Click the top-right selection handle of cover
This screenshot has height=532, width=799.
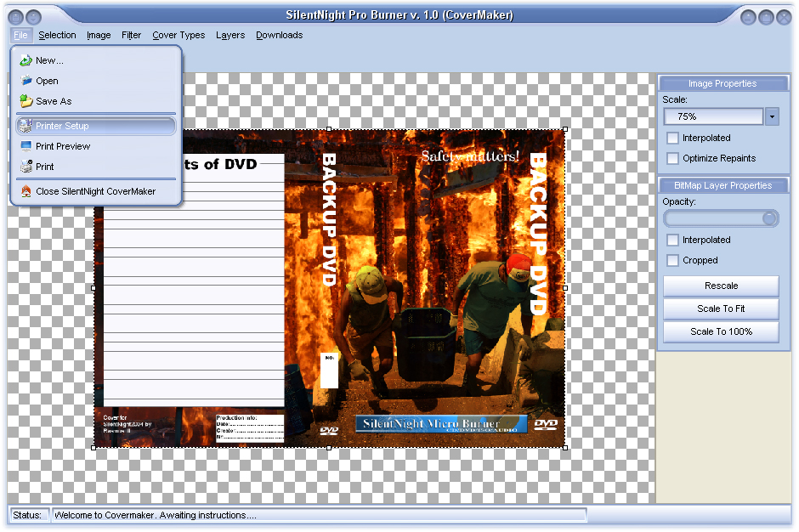pyautogui.click(x=565, y=129)
